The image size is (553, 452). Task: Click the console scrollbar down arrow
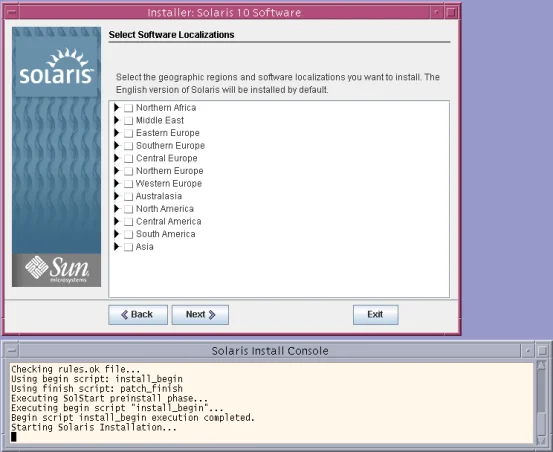[541, 440]
